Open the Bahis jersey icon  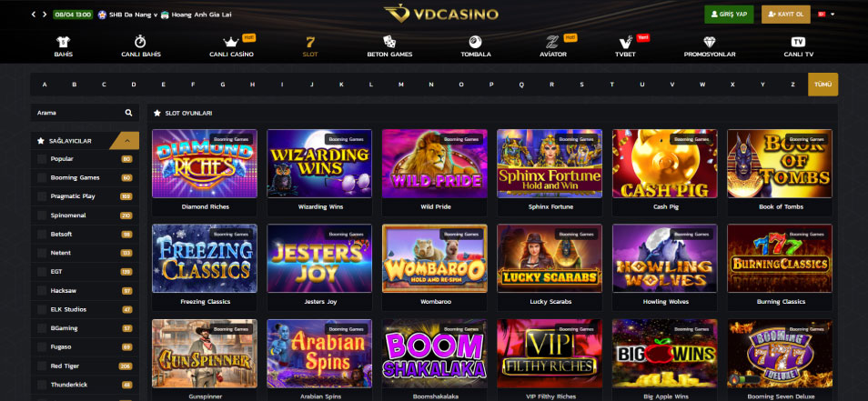coord(63,42)
